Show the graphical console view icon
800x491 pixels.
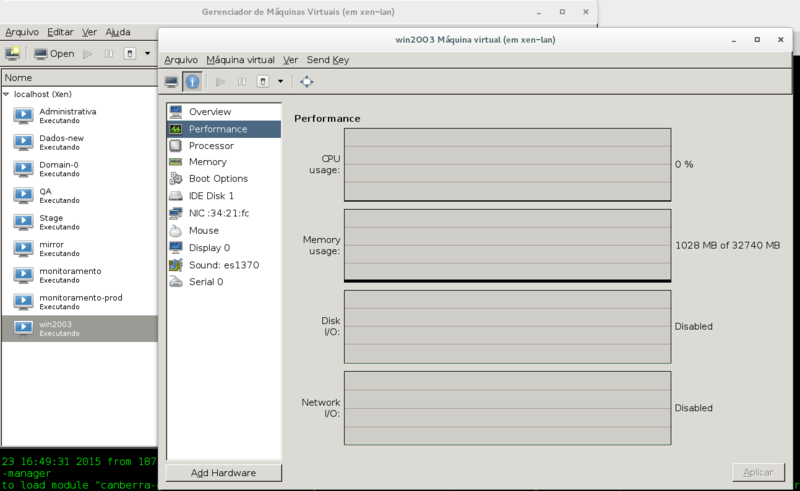(171, 82)
